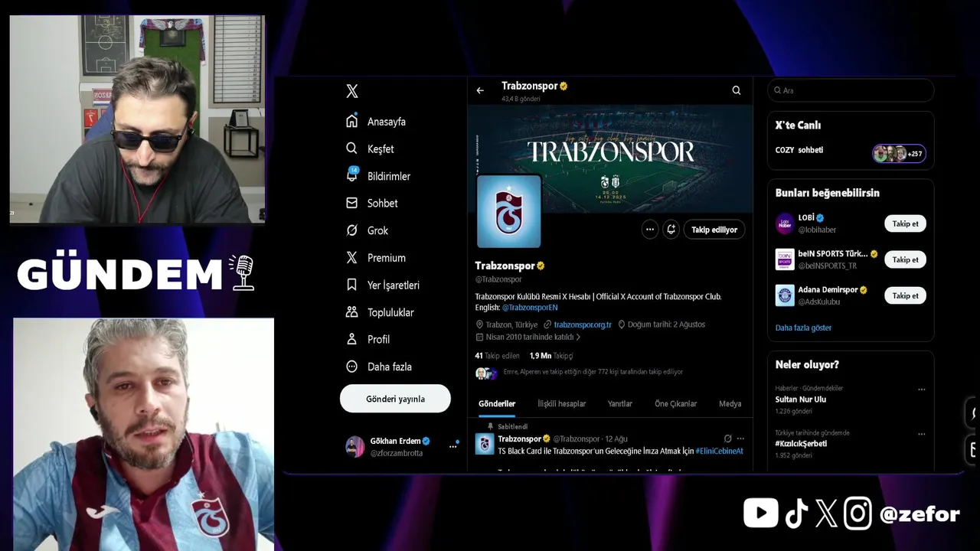The height and width of the screenshot is (551, 980).
Task: Open Gökhan Erdem account menu ellipsis
Action: pos(452,447)
